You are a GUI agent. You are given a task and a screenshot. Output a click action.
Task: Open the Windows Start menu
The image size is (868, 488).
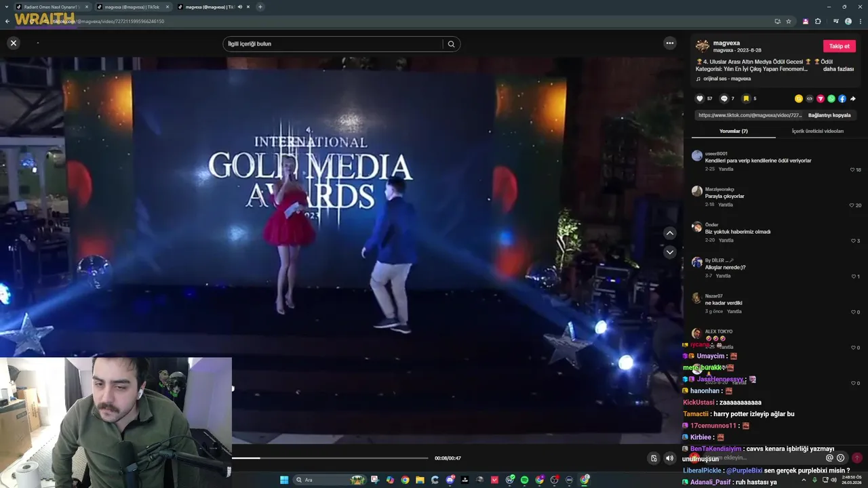(284, 480)
